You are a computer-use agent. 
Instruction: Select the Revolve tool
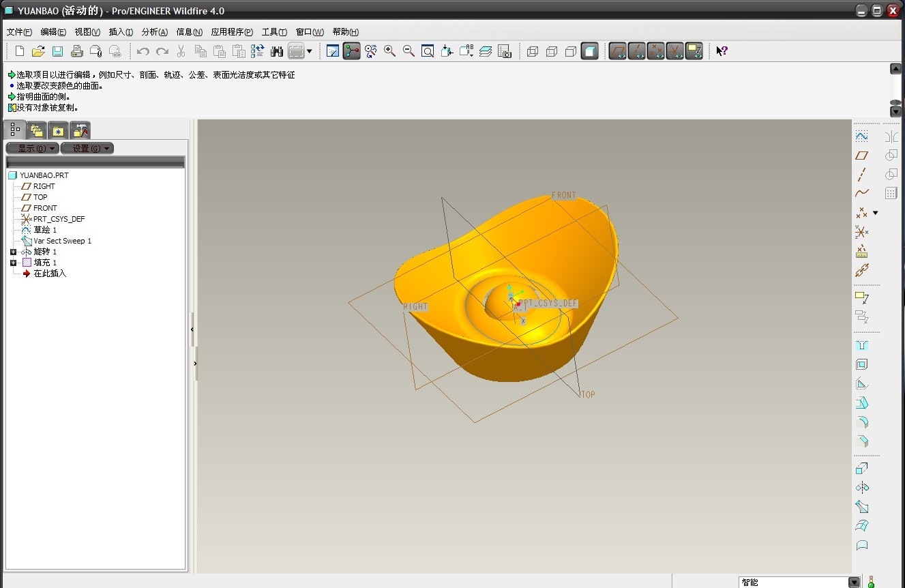point(862,488)
